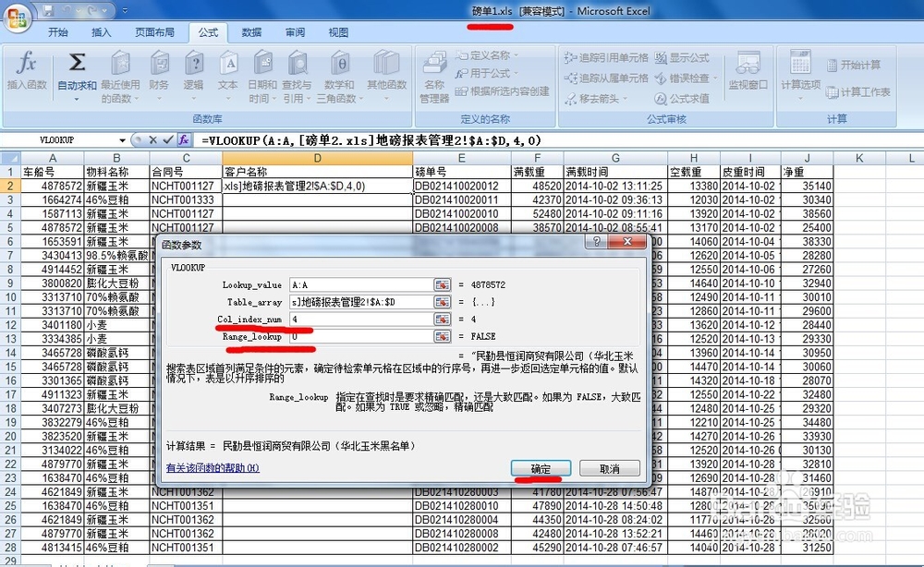Click cell E2 'DB021410020012'
Screen dimensions: 924x567
click(x=461, y=186)
